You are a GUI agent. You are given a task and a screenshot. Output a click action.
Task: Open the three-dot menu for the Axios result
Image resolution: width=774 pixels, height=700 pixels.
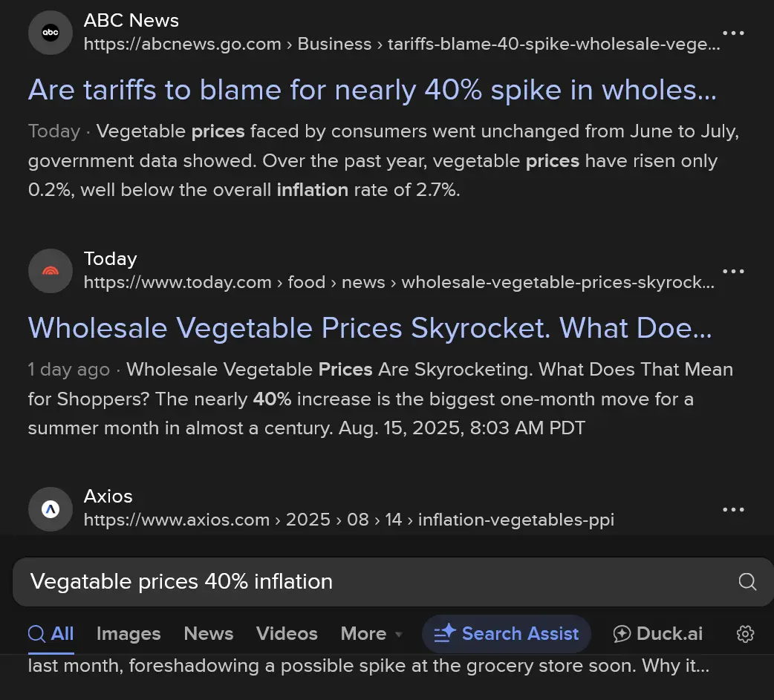coord(733,509)
